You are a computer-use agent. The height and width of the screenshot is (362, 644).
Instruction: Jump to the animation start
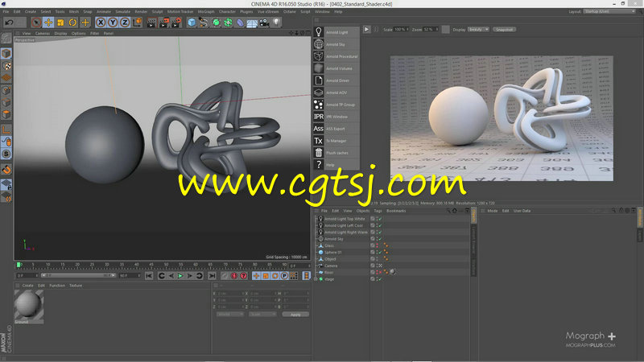(149, 276)
